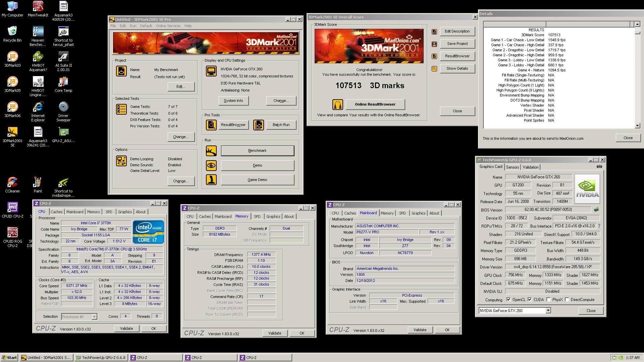This screenshot has height=362, width=644.
Task: Open the MemTweakIt desktop icon
Action: pyautogui.click(x=38, y=9)
